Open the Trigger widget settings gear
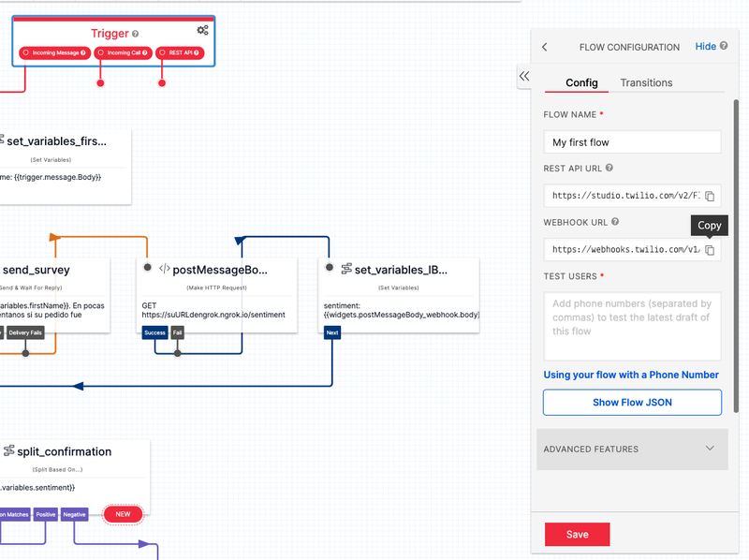Image resolution: width=749 pixels, height=560 pixels. 202,31
